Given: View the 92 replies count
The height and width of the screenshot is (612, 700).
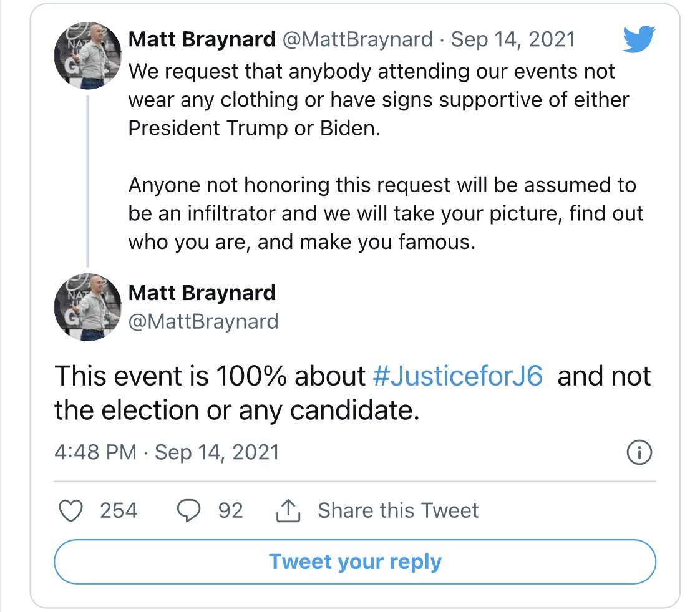Looking at the screenshot, I should (x=230, y=511).
